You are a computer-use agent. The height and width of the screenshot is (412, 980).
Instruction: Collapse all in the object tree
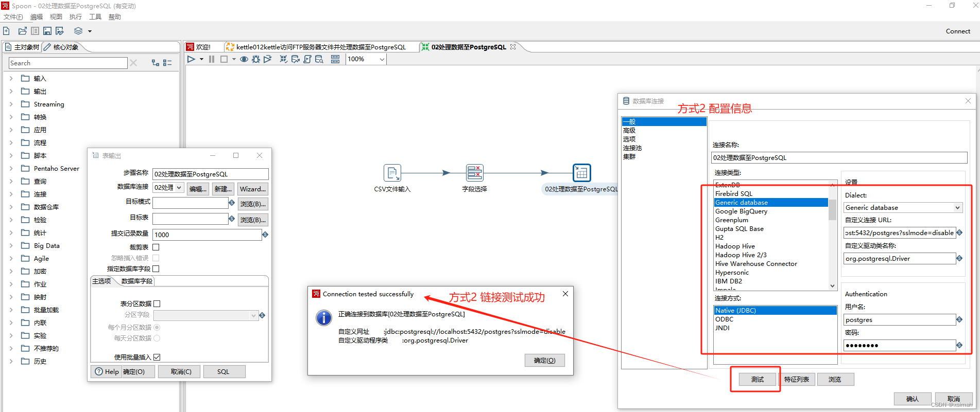coord(167,63)
